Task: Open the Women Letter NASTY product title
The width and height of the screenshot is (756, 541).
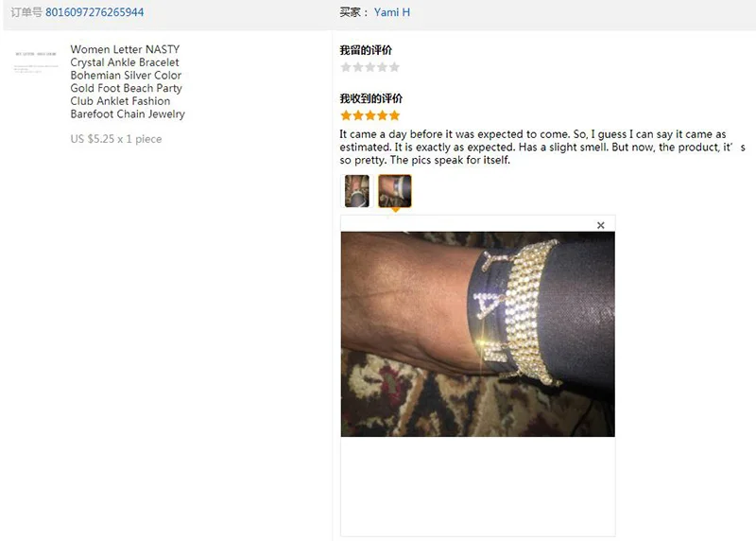Action: coord(128,81)
